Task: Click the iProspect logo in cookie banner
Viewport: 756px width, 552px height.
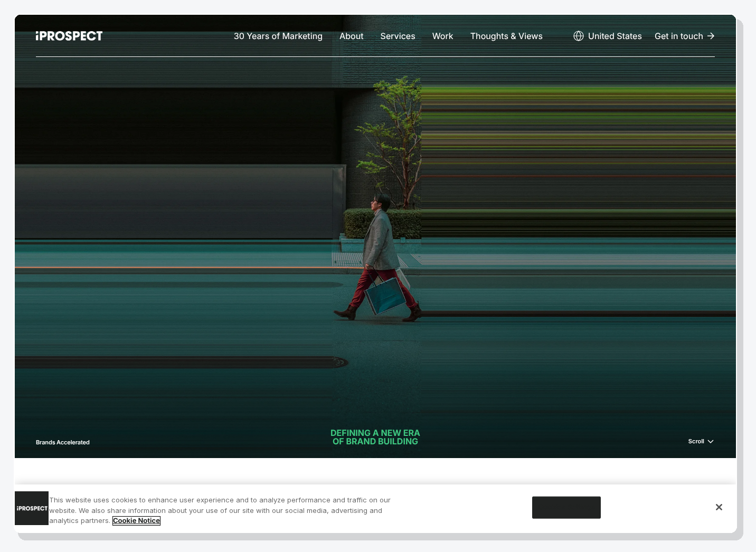Action: coord(32,508)
